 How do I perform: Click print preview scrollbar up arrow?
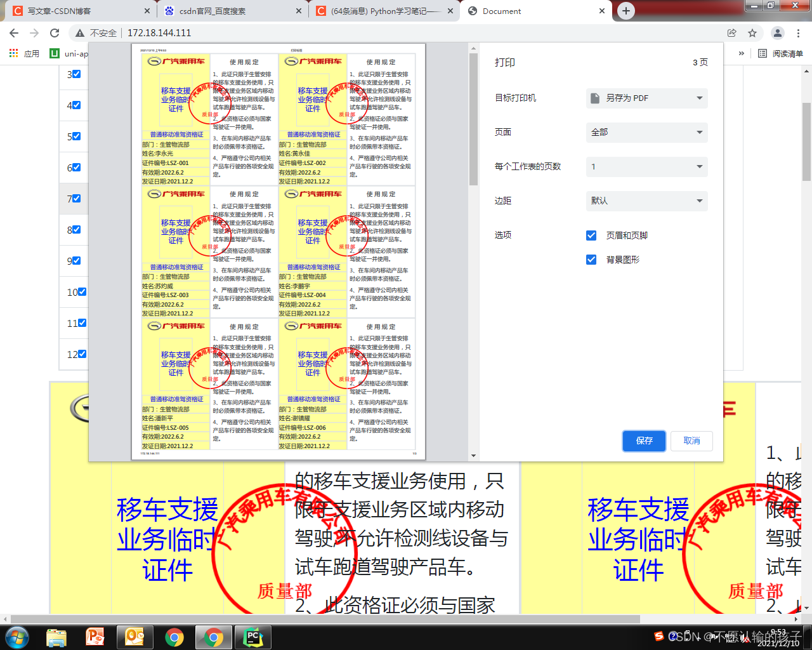point(473,48)
